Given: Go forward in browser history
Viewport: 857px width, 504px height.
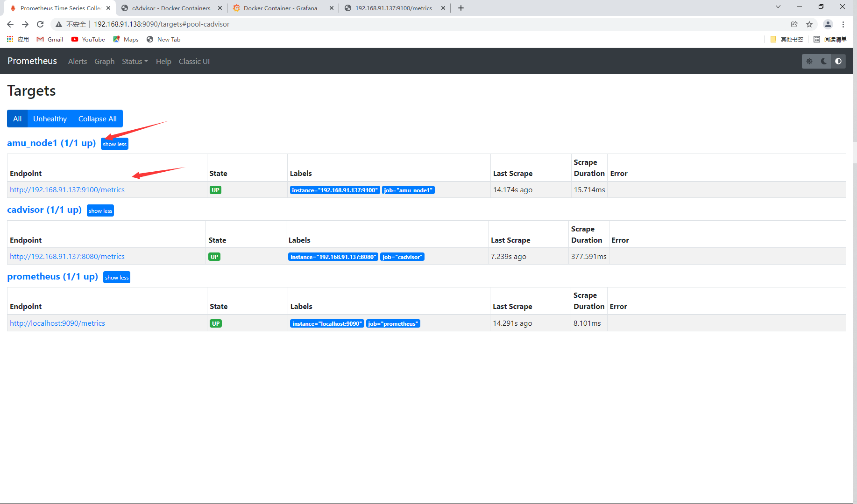Looking at the screenshot, I should [x=25, y=24].
